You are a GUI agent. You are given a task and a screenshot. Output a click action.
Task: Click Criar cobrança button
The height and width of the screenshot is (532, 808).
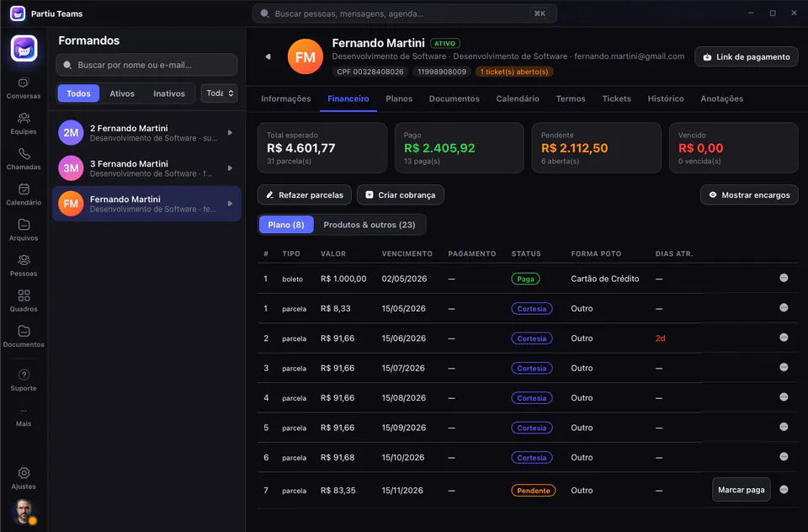[x=401, y=194]
